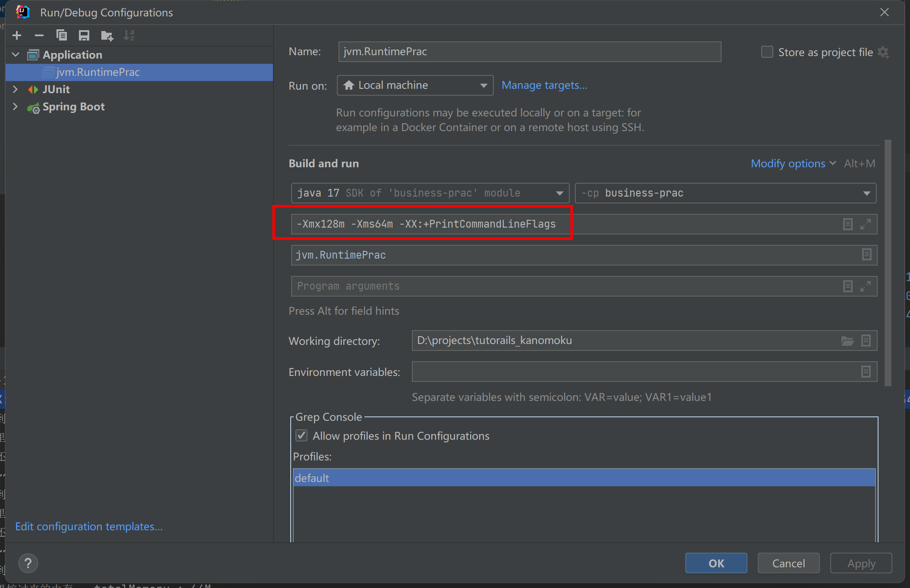Create a new configuration folder
The image size is (910, 588).
107,35
